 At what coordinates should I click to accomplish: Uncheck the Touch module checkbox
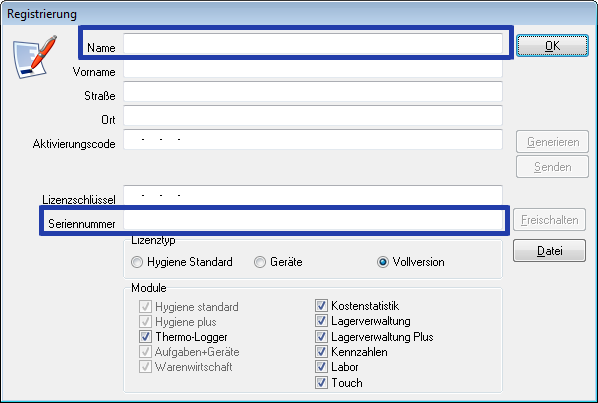pos(321,382)
